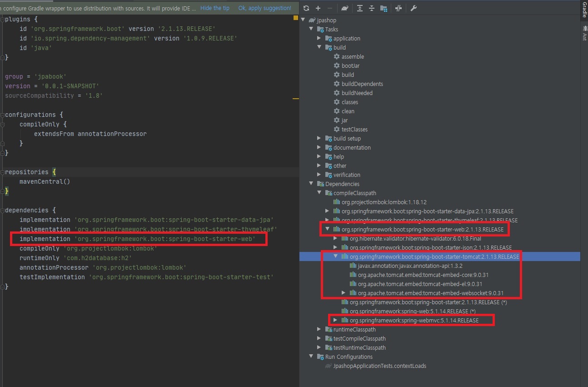Image resolution: width=588 pixels, height=387 pixels.
Task: Collapse the spring-boot-starter-web dependency
Action: [327, 229]
